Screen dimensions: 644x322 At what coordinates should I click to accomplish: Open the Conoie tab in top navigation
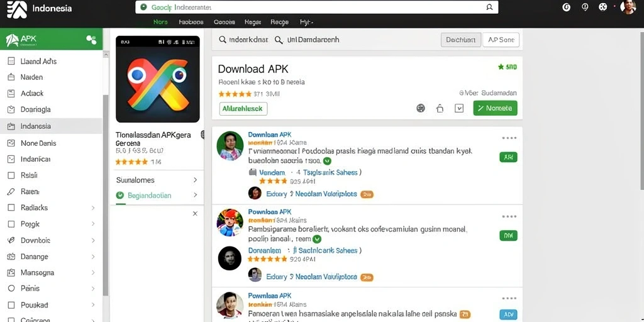tap(225, 22)
